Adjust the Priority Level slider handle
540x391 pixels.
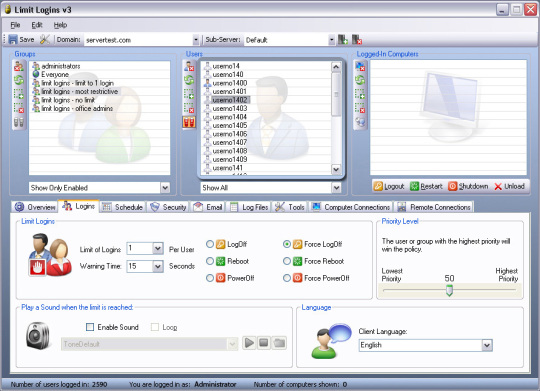click(x=449, y=290)
